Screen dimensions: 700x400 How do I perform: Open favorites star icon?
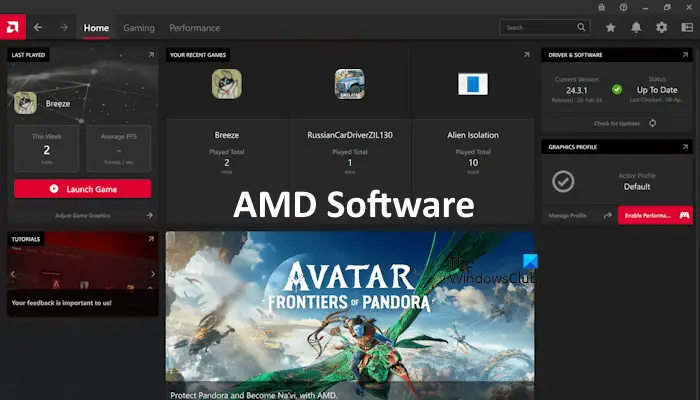click(x=611, y=28)
